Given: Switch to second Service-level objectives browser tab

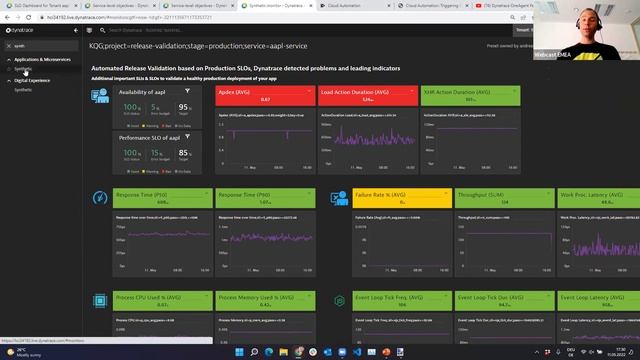Looking at the screenshot, I should [198, 6].
